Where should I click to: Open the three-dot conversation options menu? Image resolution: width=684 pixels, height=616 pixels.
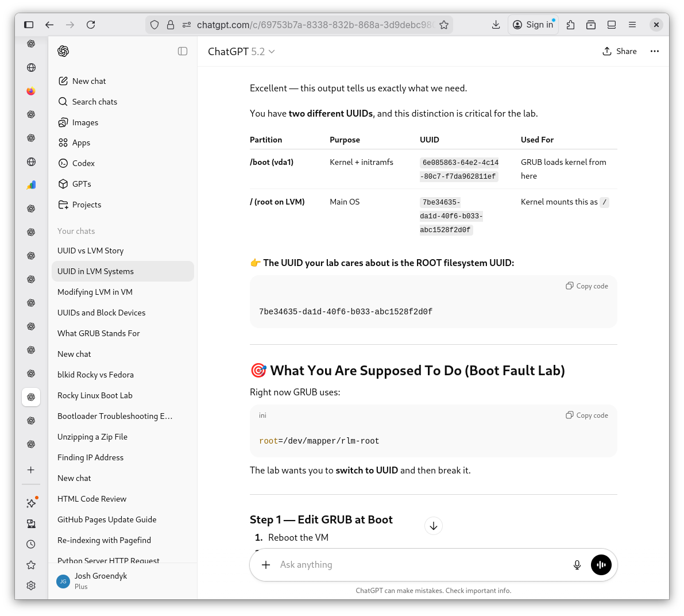(x=654, y=51)
